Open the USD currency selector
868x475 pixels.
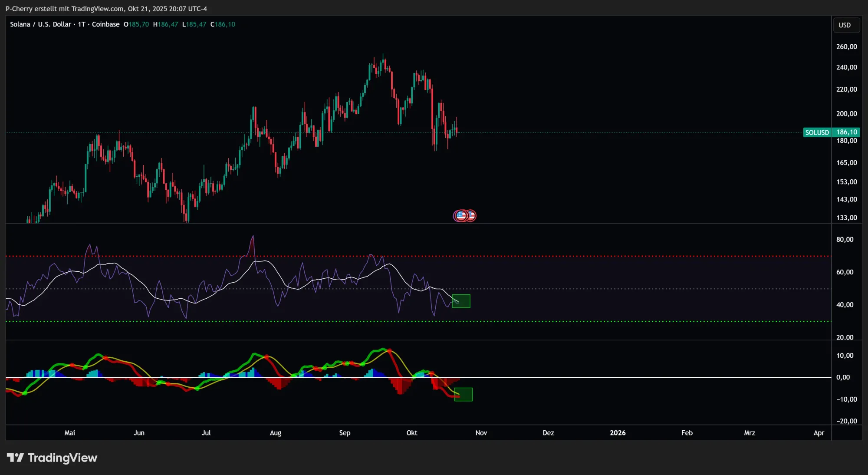[x=845, y=25]
